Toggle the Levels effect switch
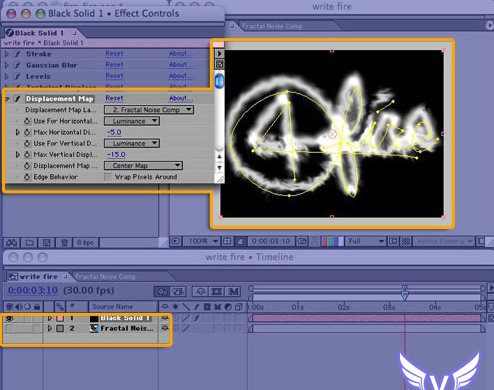The width and height of the screenshot is (494, 390). 17,76
